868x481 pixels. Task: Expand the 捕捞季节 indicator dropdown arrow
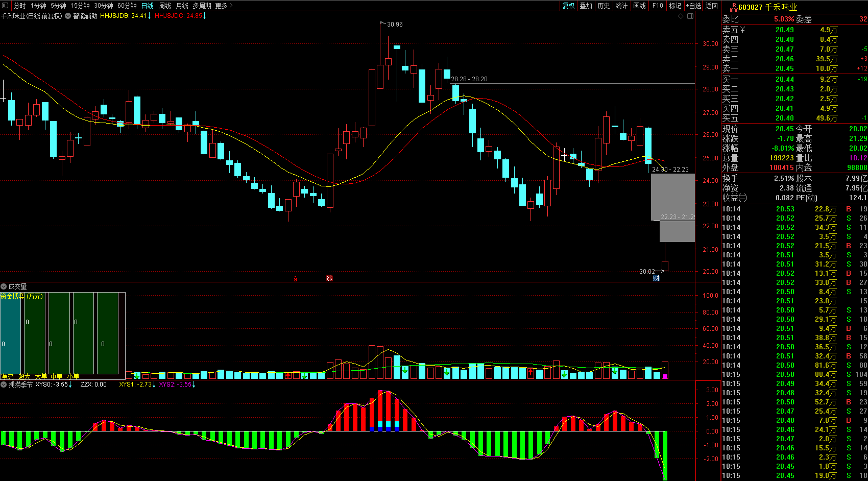click(4, 384)
